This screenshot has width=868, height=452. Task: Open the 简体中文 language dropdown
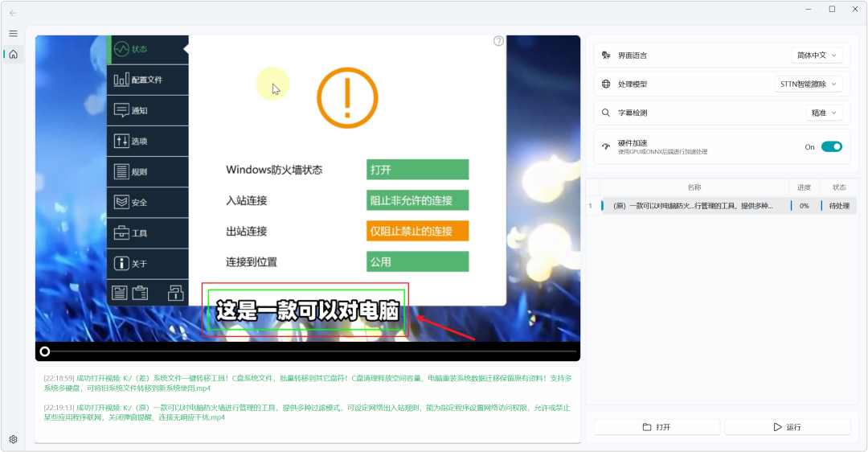[817, 55]
